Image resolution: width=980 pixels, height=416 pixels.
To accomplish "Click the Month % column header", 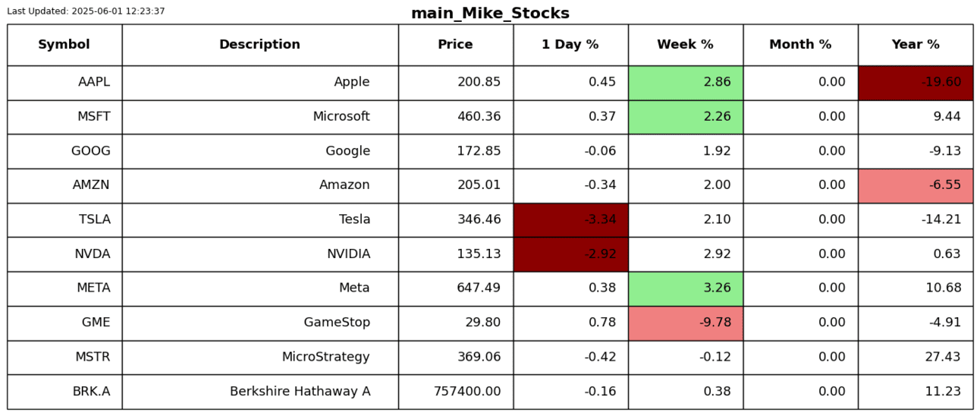I will tap(800, 45).
